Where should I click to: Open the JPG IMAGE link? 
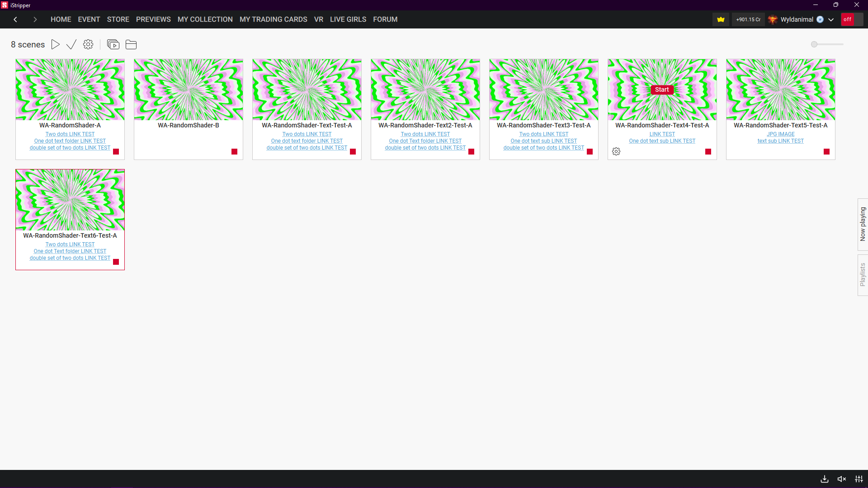coord(780,134)
